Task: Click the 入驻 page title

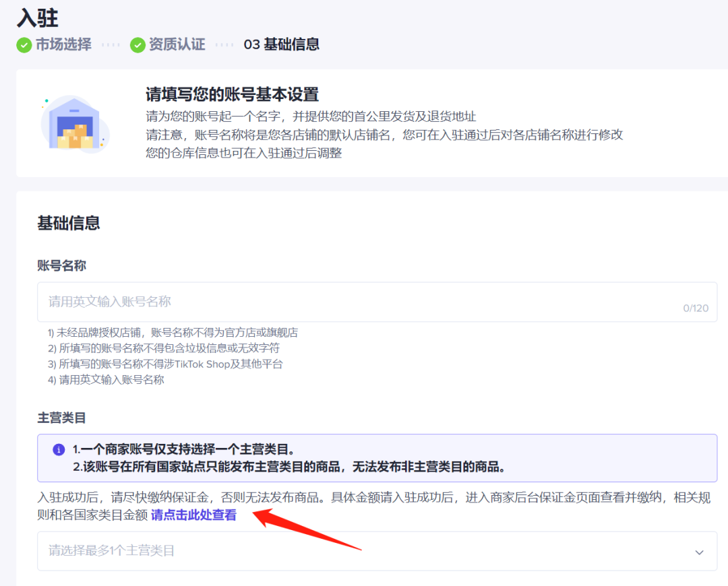Action: pos(37,18)
